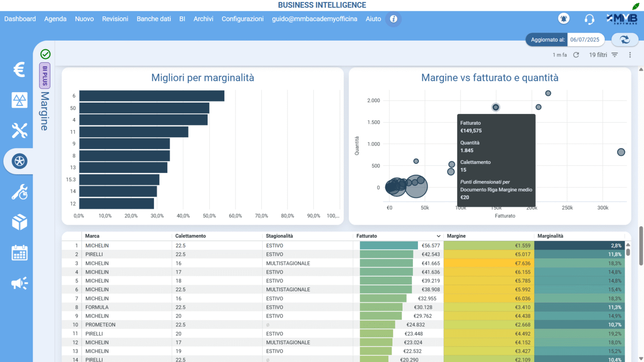Select the tire wheel sidebar icon
The width and height of the screenshot is (644, 362).
click(x=19, y=161)
